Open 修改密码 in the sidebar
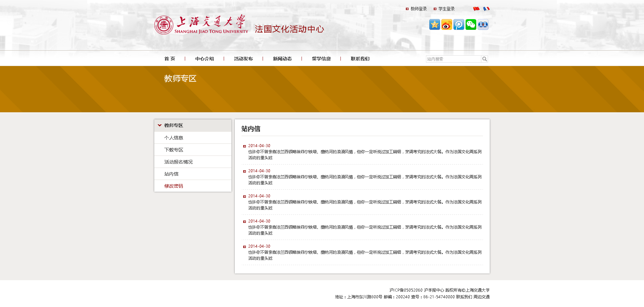The height and width of the screenshot is (307, 644). [173, 186]
